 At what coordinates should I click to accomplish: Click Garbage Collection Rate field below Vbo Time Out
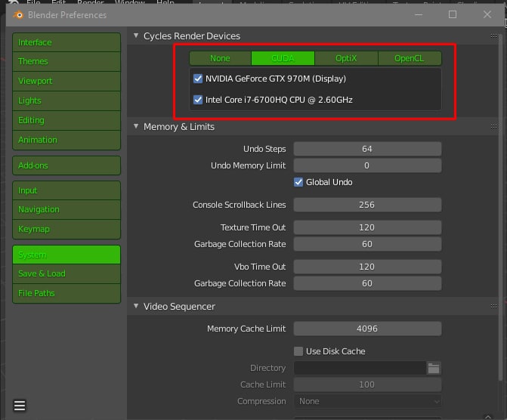point(367,283)
